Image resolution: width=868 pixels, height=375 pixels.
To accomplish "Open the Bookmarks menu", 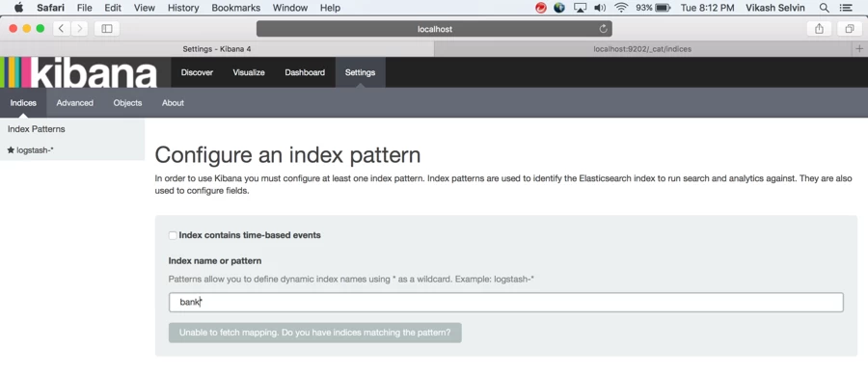I will pos(236,8).
